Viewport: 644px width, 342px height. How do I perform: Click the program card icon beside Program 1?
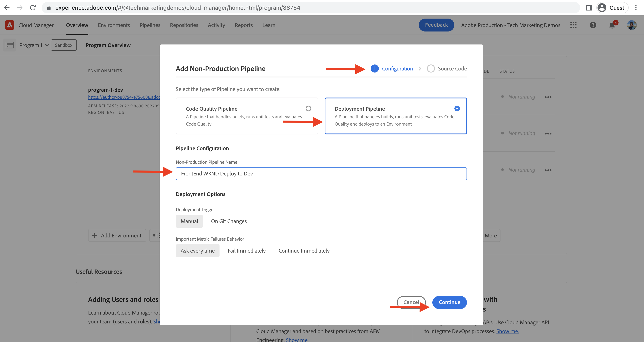10,45
